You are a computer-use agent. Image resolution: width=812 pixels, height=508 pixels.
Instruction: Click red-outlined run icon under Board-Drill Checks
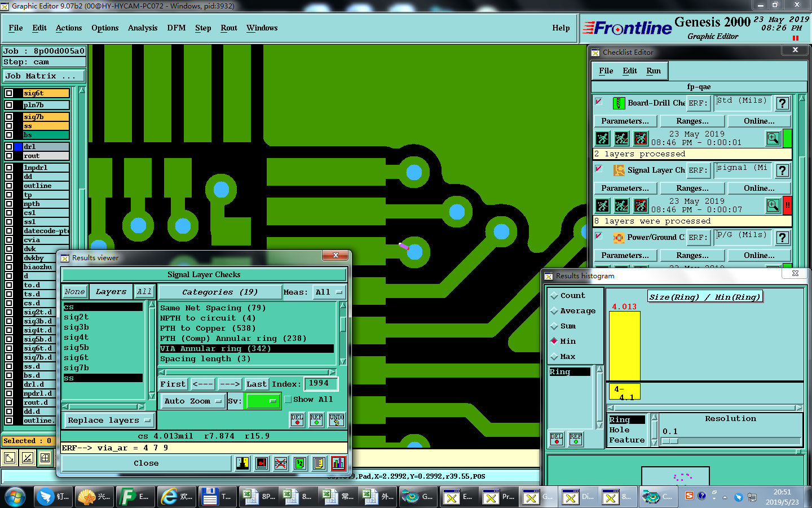(641, 138)
